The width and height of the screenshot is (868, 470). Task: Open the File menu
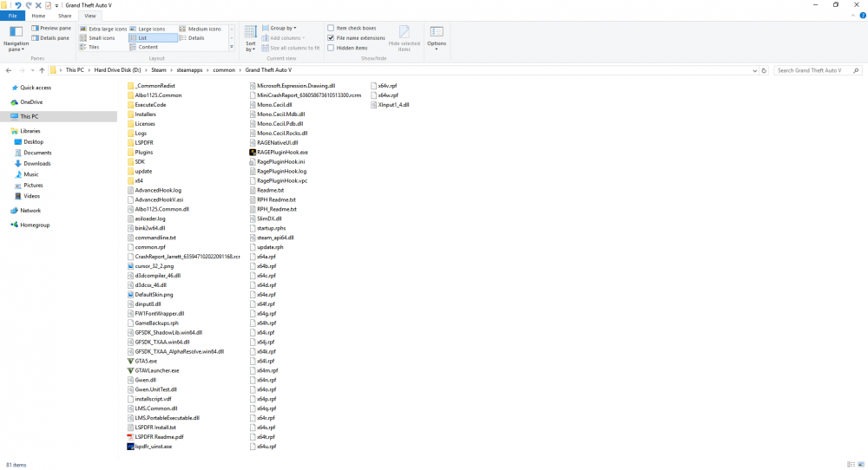pos(12,16)
